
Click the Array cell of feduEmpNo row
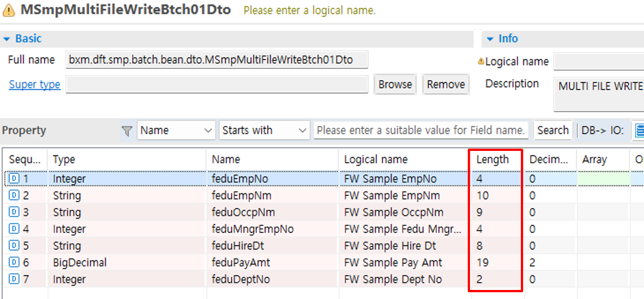[604, 179]
